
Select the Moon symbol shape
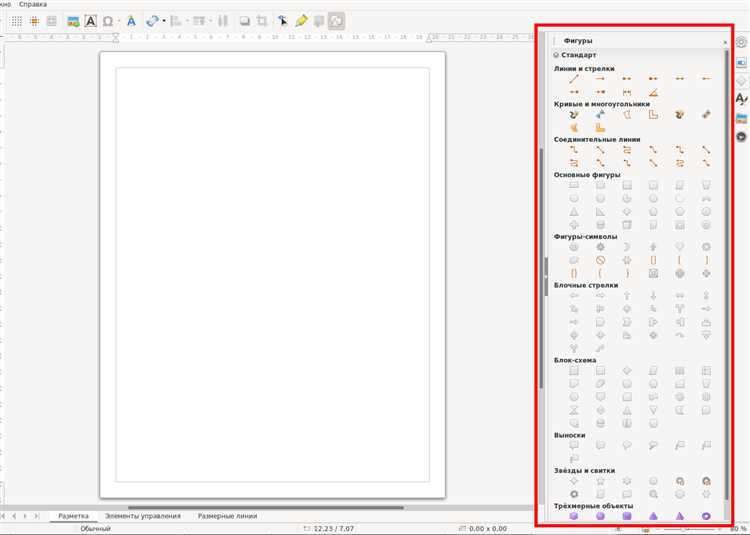[627, 247]
